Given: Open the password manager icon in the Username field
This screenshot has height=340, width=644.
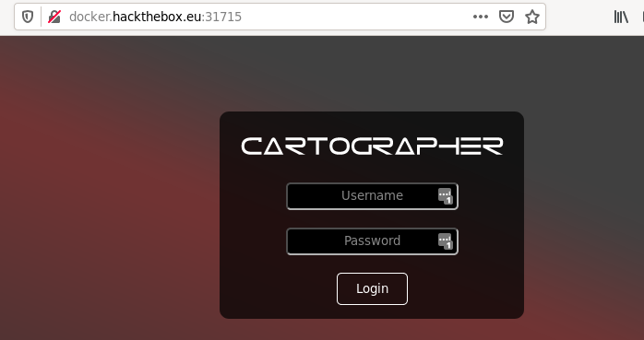Looking at the screenshot, I should coord(445,196).
